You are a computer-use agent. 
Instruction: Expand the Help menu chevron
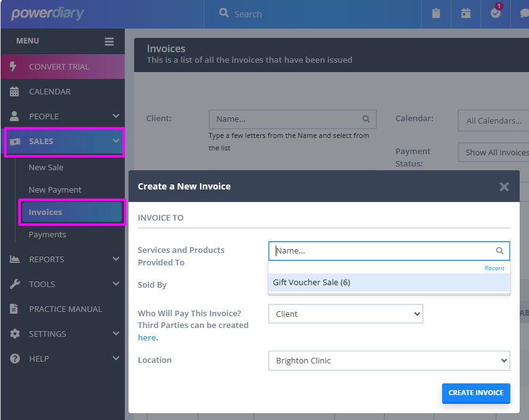[115, 358]
